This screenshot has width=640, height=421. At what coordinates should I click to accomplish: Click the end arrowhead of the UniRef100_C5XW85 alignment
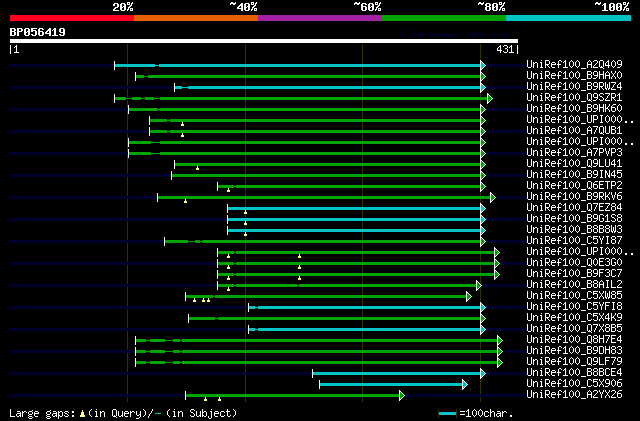point(469,297)
